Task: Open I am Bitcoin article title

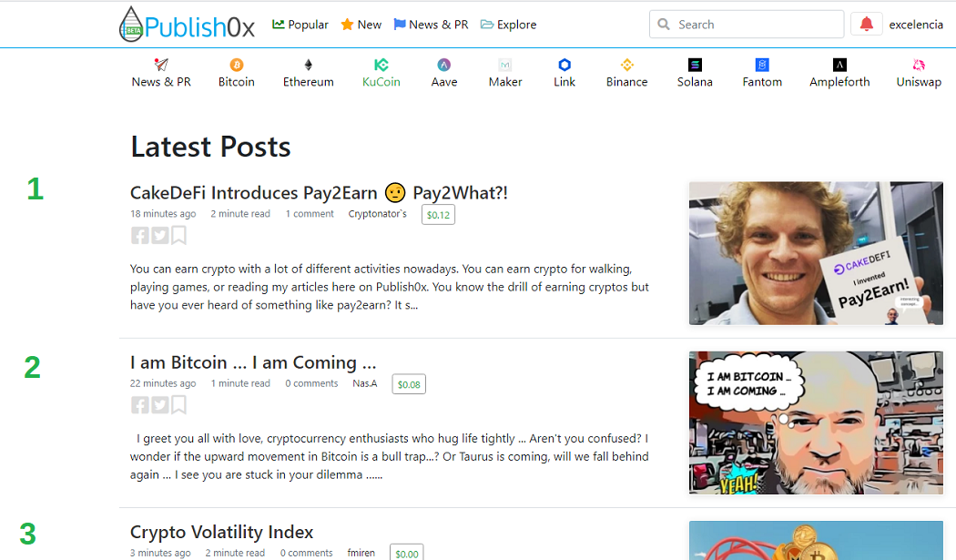Action: point(253,362)
